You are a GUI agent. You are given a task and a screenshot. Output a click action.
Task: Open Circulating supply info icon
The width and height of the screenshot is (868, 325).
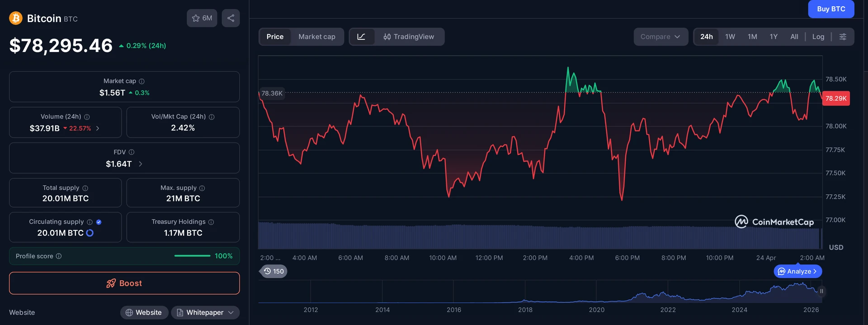[90, 222]
